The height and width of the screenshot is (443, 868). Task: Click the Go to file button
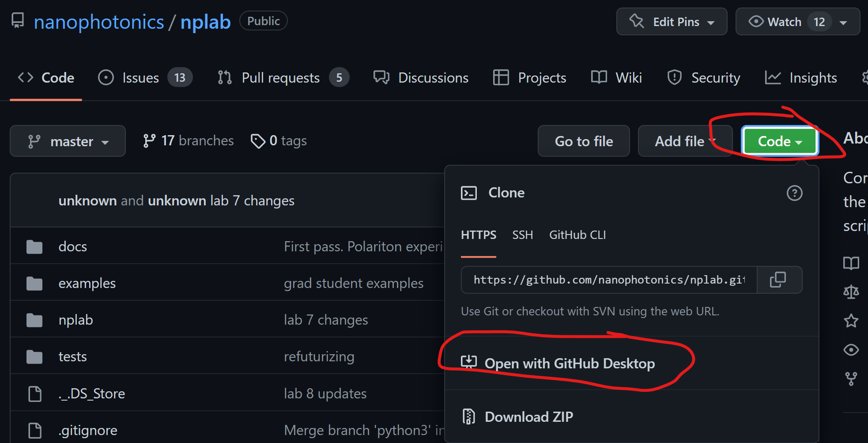point(584,141)
